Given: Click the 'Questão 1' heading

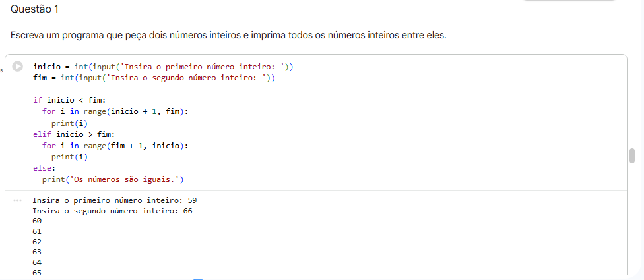Looking at the screenshot, I should pyautogui.click(x=34, y=9).
